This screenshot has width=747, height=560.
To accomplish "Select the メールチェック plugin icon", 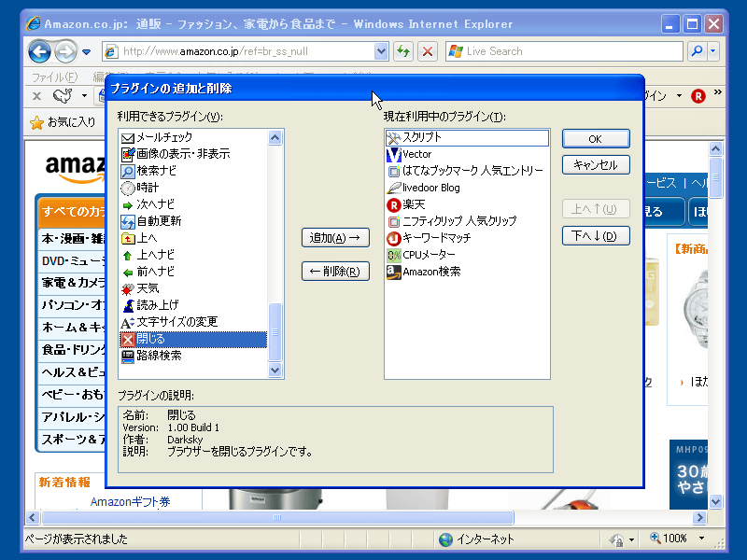I will (128, 137).
